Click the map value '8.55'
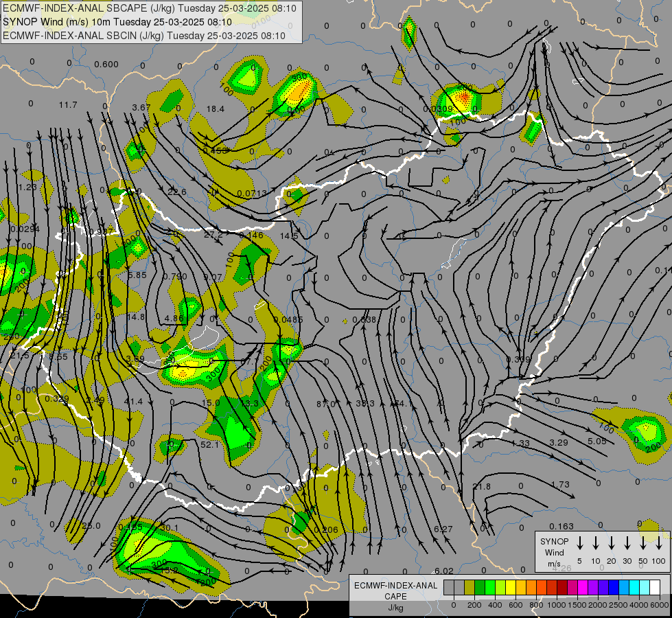The image size is (672, 618). tap(58, 356)
